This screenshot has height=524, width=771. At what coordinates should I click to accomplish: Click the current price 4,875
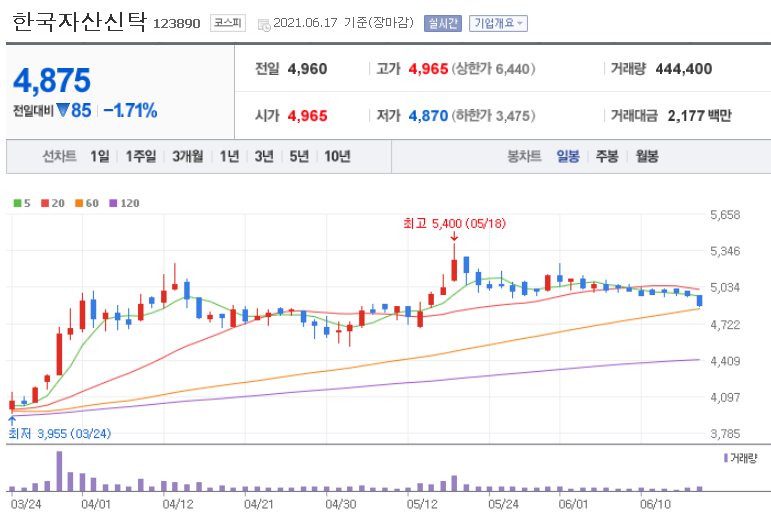coord(52,80)
